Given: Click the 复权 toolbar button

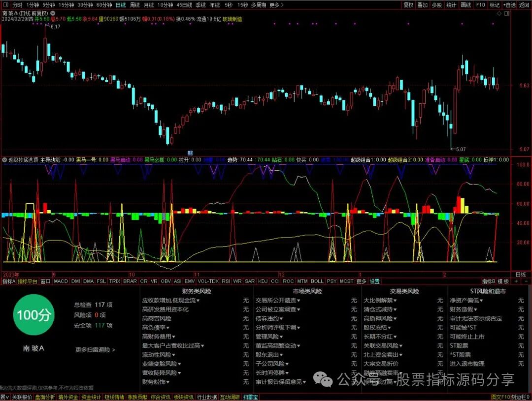Looking at the screenshot, I should (x=408, y=5).
